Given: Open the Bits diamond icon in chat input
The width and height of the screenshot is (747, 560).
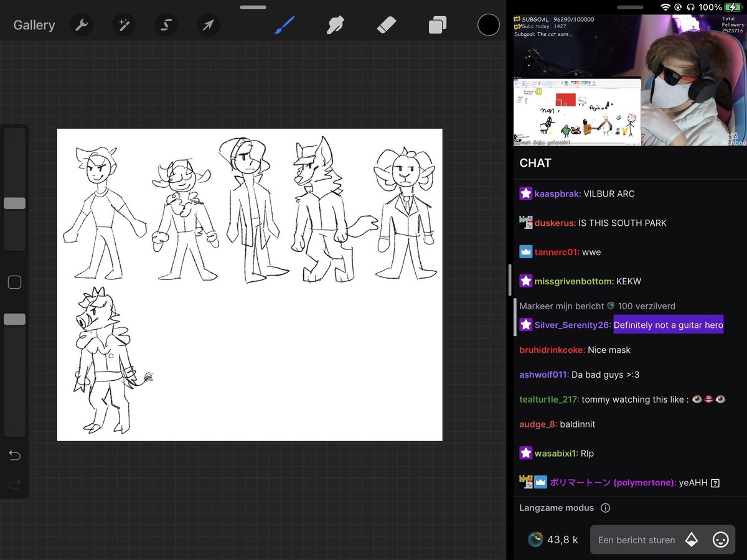Looking at the screenshot, I should (692, 539).
